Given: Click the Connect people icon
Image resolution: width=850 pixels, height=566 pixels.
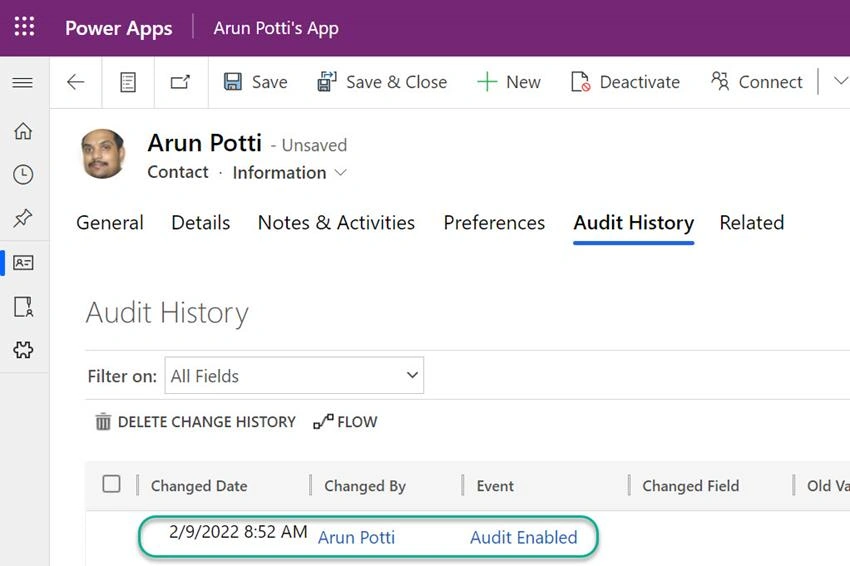Looking at the screenshot, I should tap(720, 81).
